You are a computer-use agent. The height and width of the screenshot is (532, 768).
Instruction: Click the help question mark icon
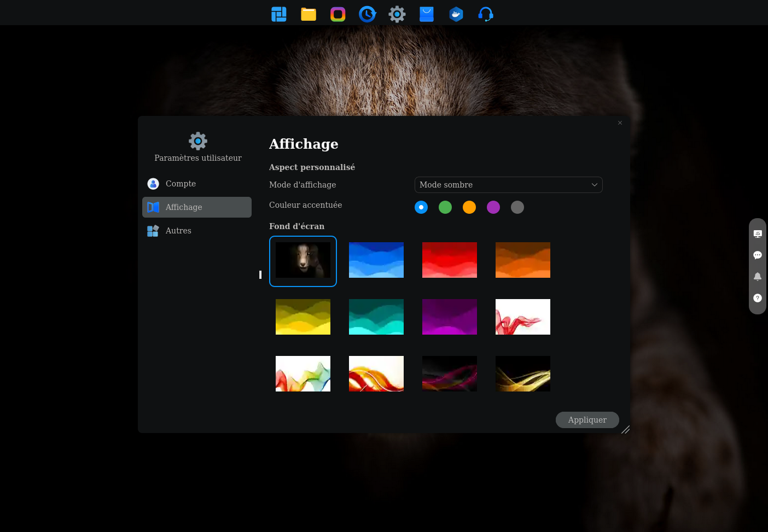(758, 298)
